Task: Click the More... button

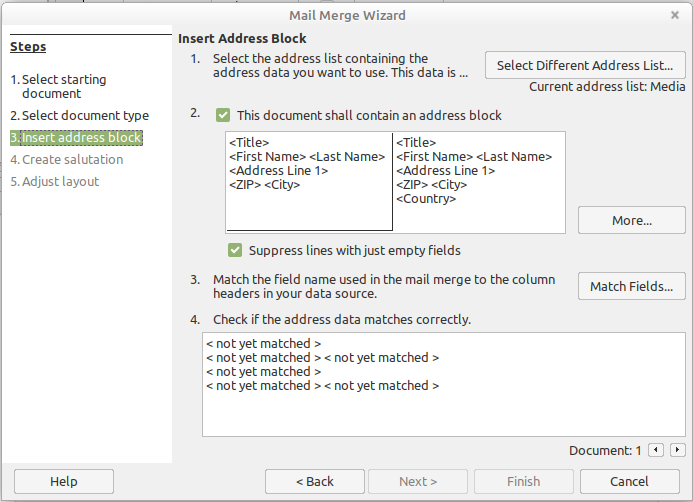Action: point(632,220)
